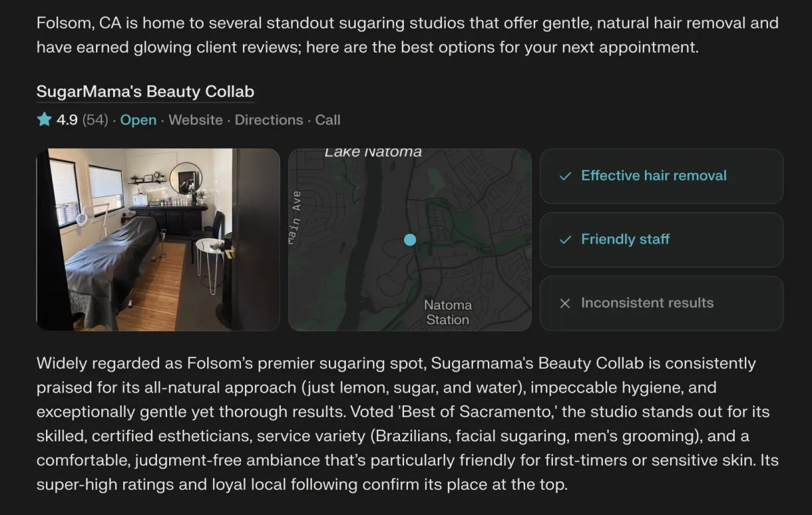Select the Friendly staff review chip
The height and width of the screenshot is (515, 812).
pos(661,240)
